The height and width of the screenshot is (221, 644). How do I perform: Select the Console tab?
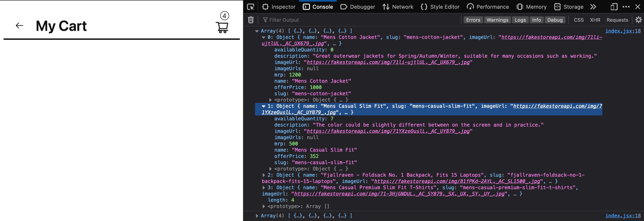pos(318,7)
